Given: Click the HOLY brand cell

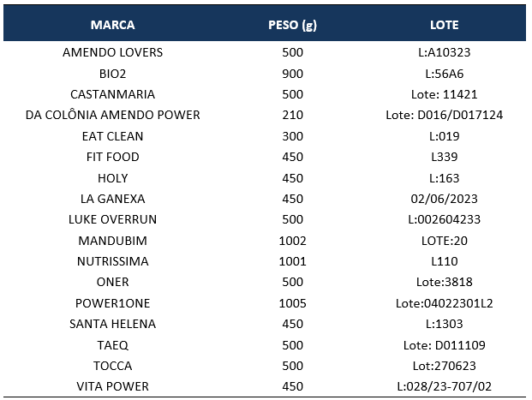Looking at the screenshot, I should [x=112, y=178].
